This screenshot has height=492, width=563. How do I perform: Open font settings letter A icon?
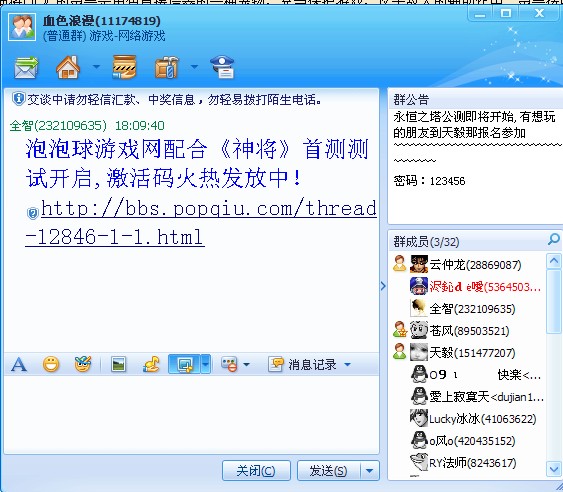19,365
